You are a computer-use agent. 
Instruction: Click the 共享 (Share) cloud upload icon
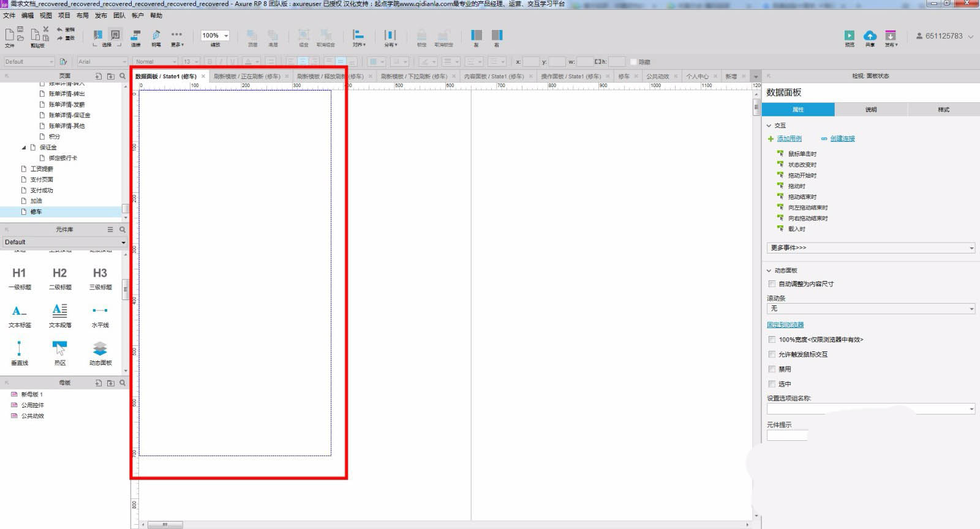coord(870,36)
